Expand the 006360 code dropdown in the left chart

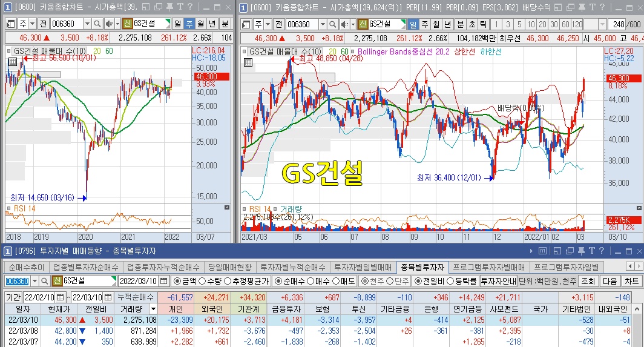point(87,24)
